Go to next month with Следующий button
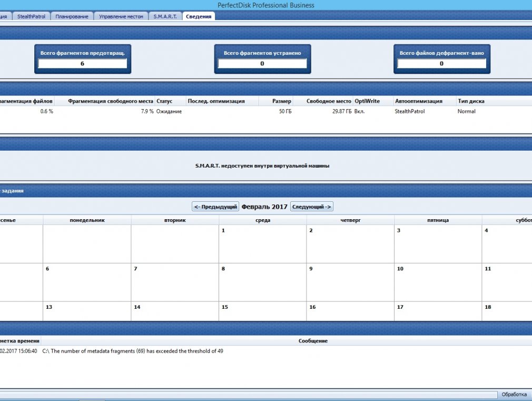The image size is (532, 401). tap(311, 207)
